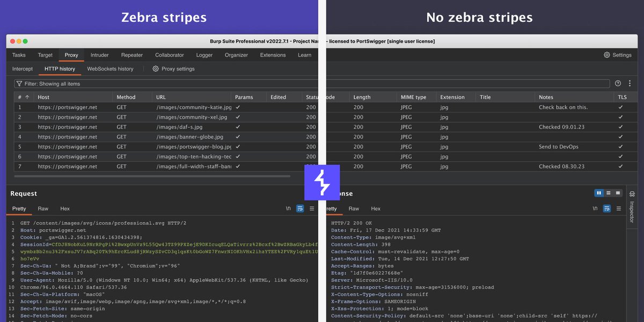Click note 'Check back on this.'

point(563,107)
